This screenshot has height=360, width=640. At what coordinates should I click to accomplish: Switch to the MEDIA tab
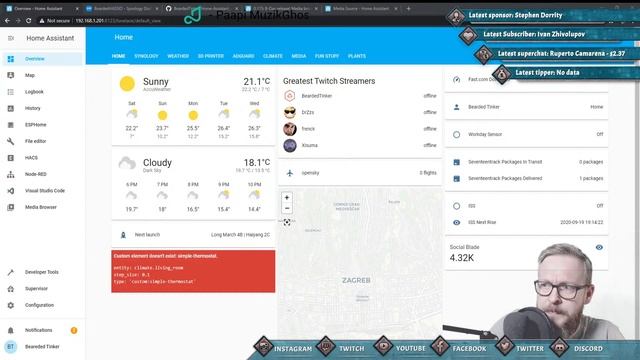(299, 56)
